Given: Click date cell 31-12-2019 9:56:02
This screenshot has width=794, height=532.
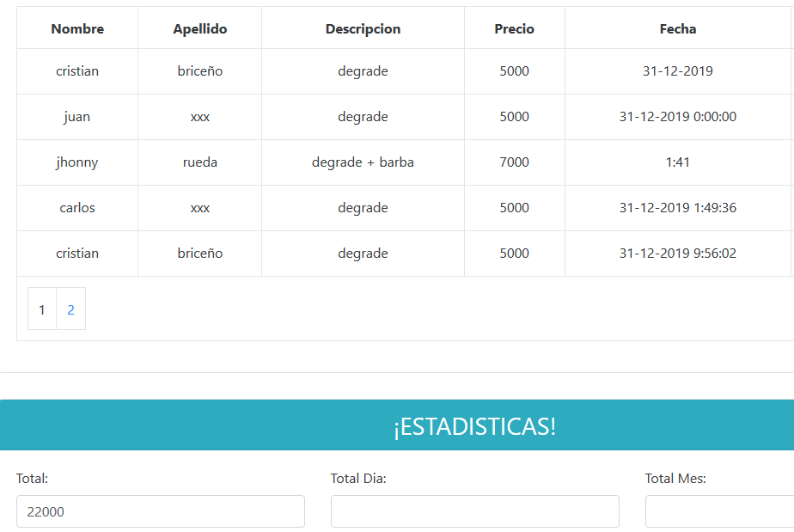Looking at the screenshot, I should point(678,254).
